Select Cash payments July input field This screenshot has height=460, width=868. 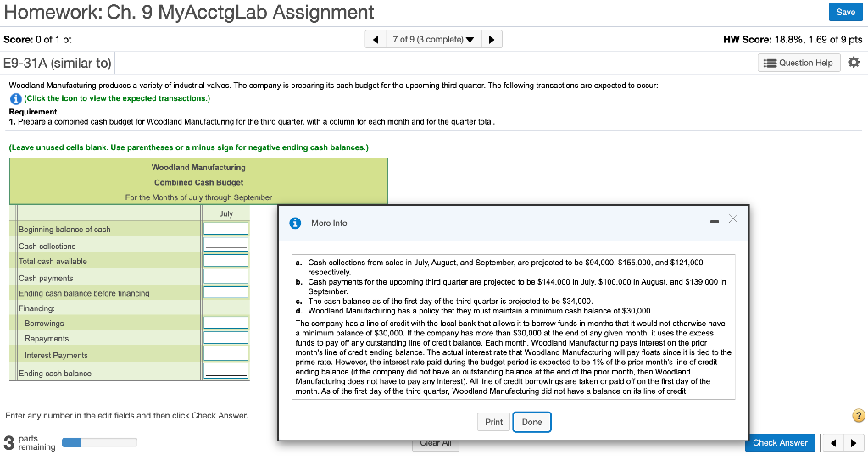(x=225, y=276)
